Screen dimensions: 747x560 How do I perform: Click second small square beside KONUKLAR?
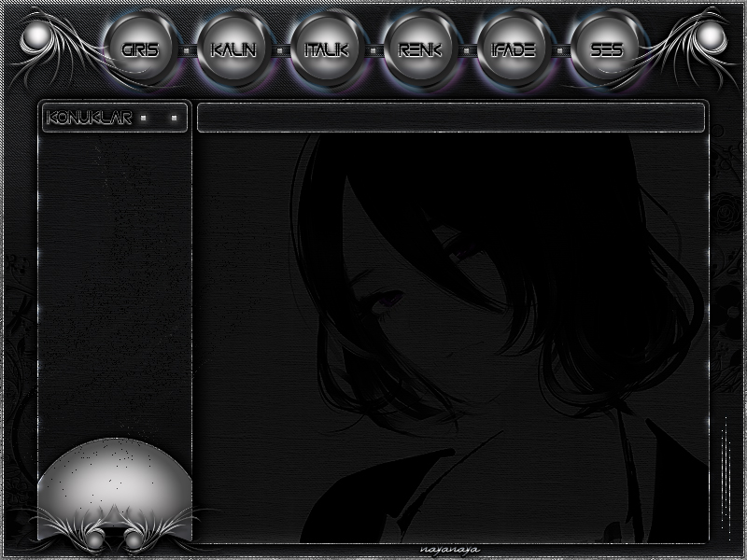(173, 119)
